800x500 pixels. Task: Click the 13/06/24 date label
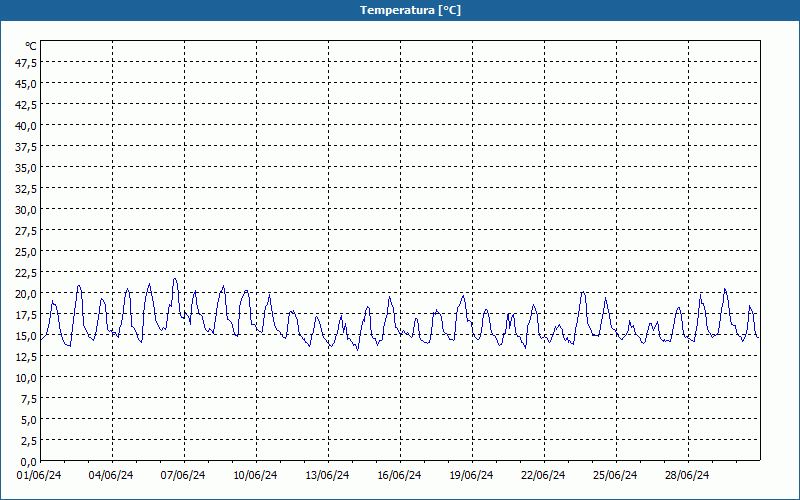click(327, 475)
